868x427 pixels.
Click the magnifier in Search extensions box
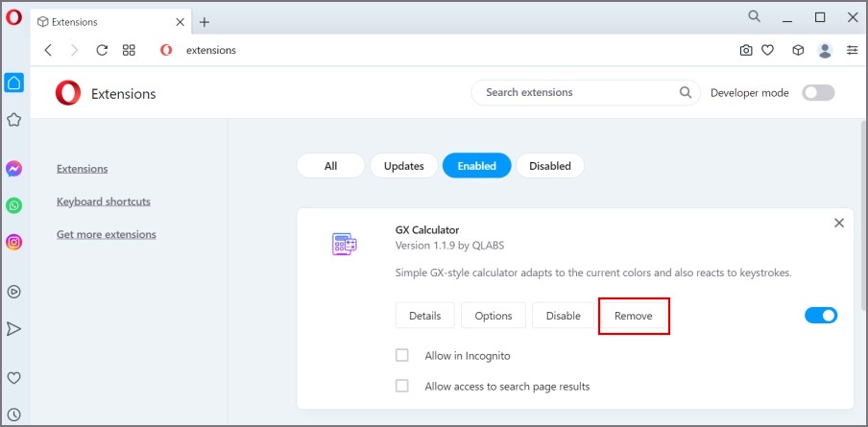[x=686, y=92]
